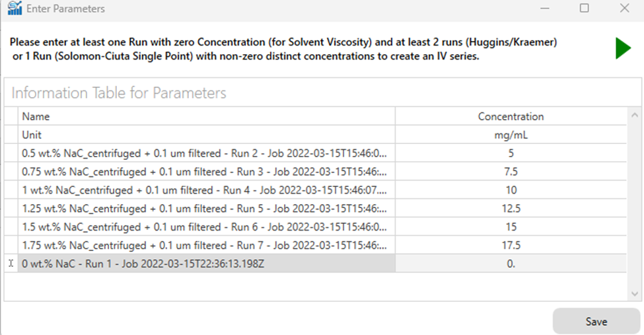Viewport: 644px width, 335px height.
Task: Click the app icon in title bar
Action: coord(15,8)
